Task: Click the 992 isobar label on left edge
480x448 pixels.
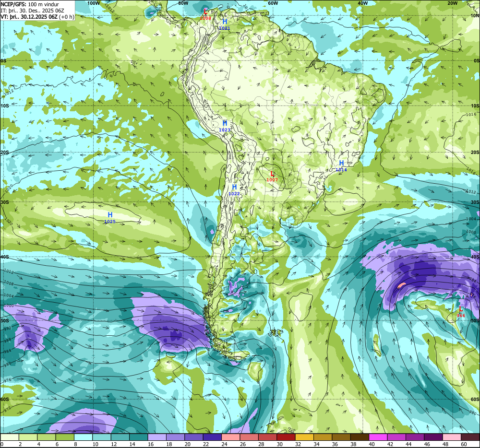Action: coord(7,328)
